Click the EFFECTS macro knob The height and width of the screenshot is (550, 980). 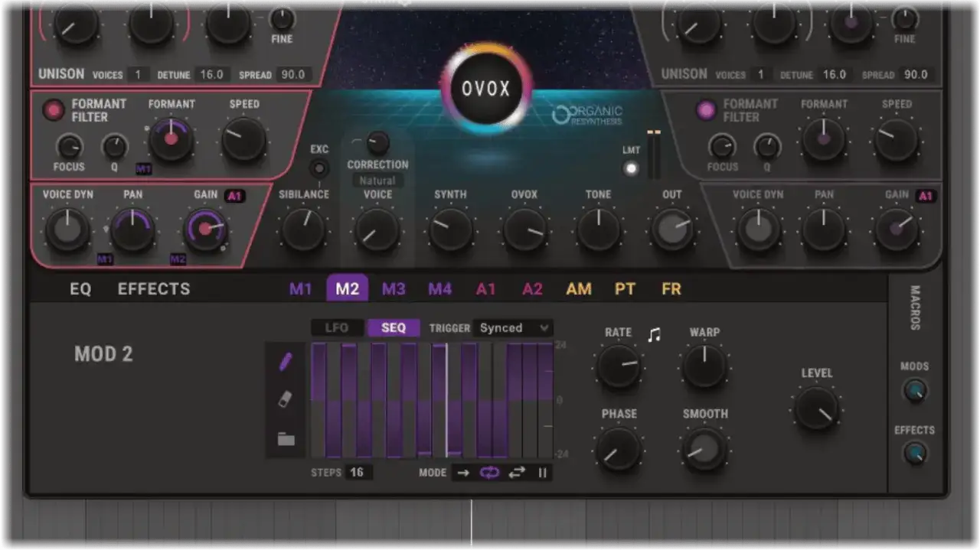[914, 454]
